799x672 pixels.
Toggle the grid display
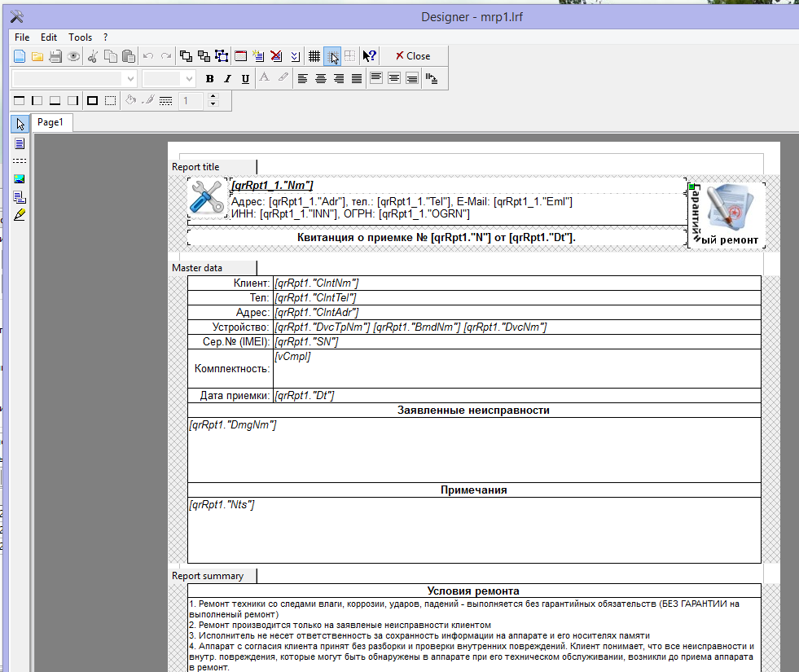tap(314, 56)
